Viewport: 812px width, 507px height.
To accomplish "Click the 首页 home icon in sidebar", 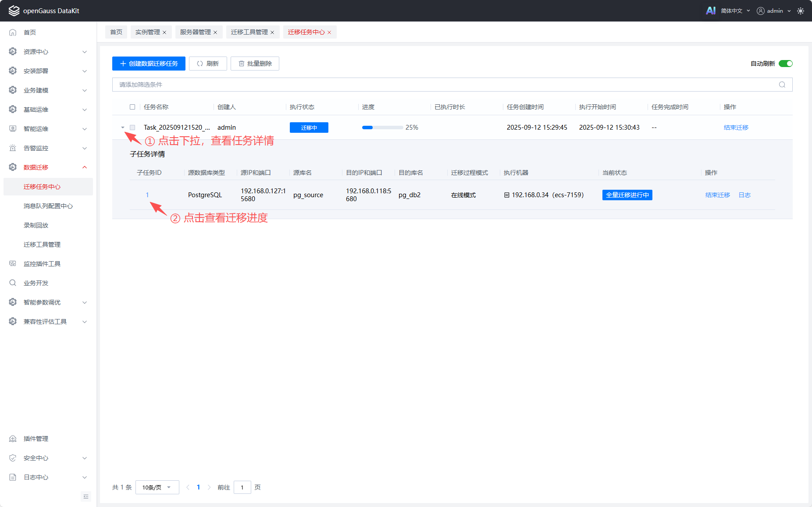I will [x=13, y=32].
